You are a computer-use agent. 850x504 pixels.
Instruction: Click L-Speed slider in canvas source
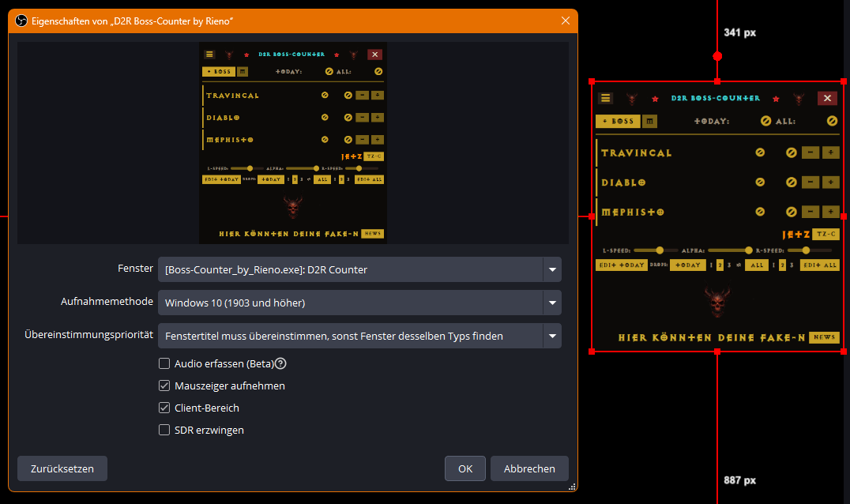tap(655, 250)
